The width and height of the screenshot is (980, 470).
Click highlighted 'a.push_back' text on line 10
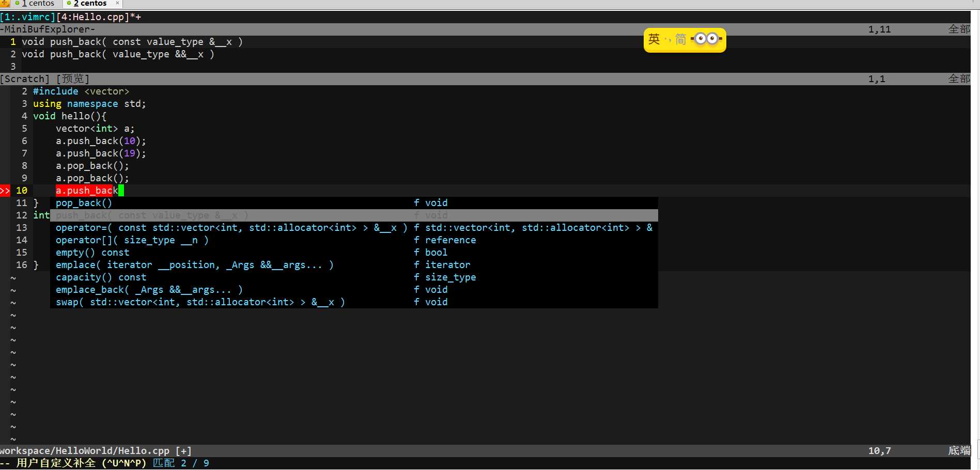pos(87,191)
